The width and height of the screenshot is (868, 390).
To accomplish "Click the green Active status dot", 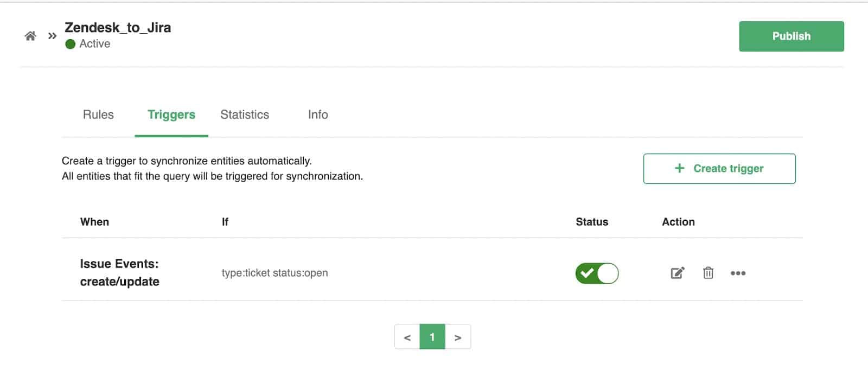I will click(x=71, y=44).
